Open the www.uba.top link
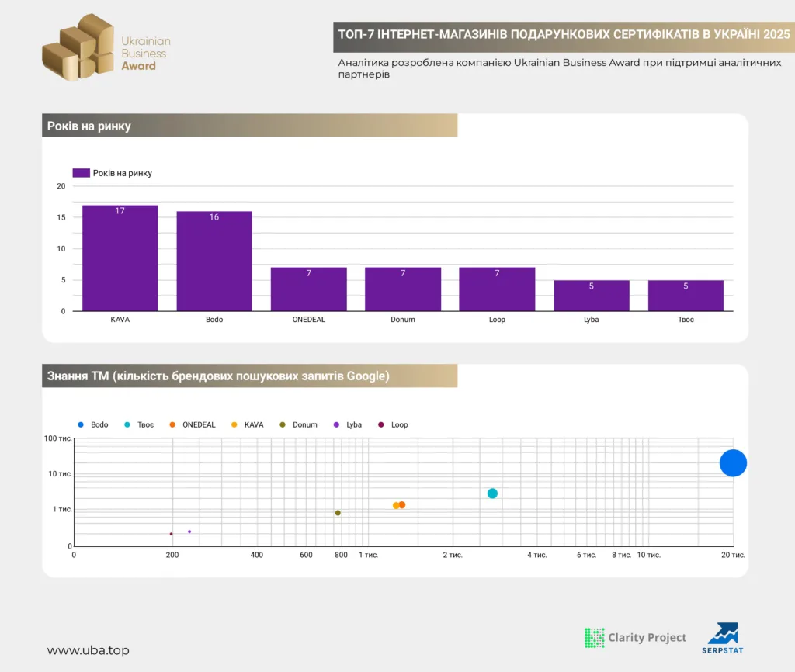This screenshot has width=795, height=672. [89, 650]
